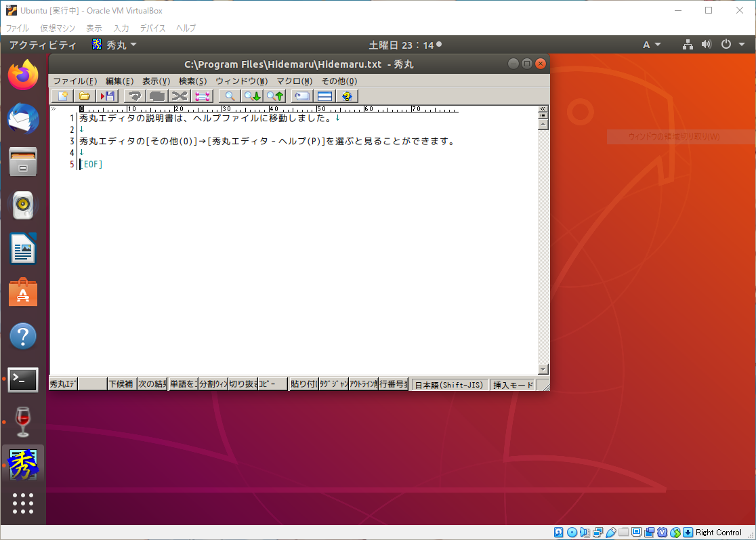Click the 分割ウィン function key button

click(x=213, y=383)
